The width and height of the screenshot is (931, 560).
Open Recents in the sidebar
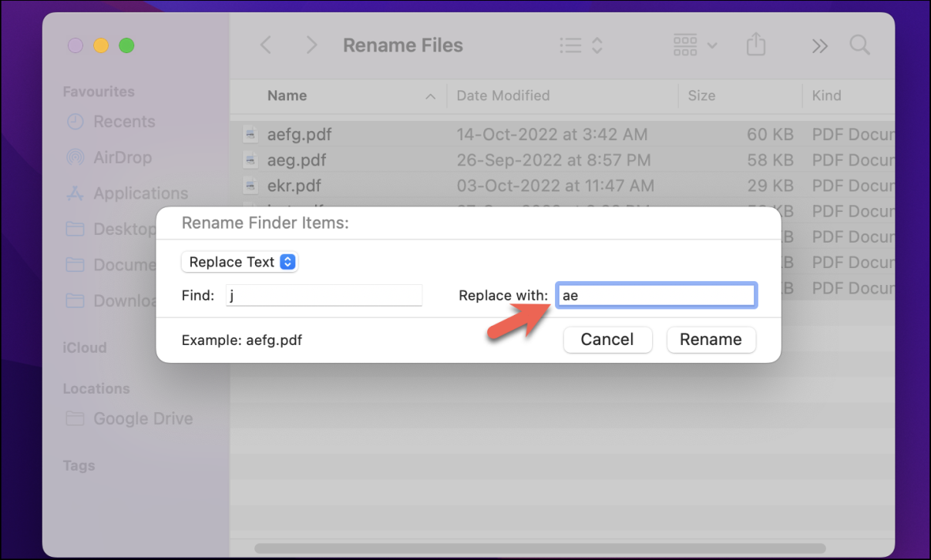pos(123,122)
